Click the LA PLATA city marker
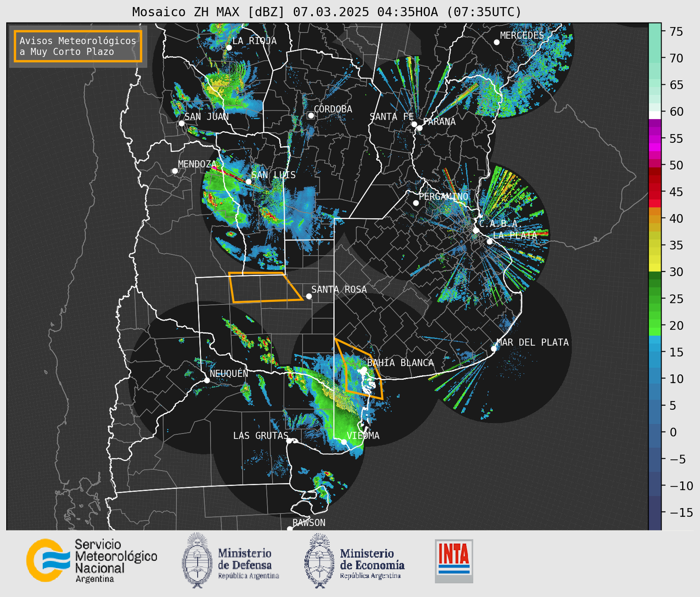700x597 pixels. (490, 242)
